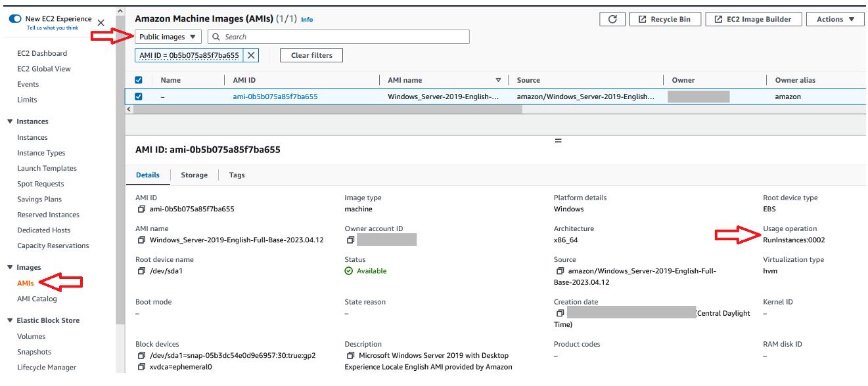Copy the AMI name value
This screenshot has height=386, width=868.
click(x=141, y=240)
